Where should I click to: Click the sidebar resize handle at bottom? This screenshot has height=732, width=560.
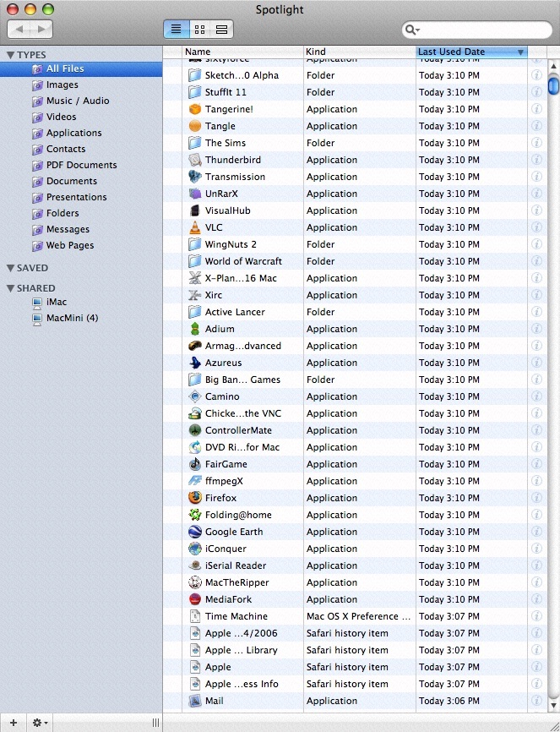click(155, 723)
